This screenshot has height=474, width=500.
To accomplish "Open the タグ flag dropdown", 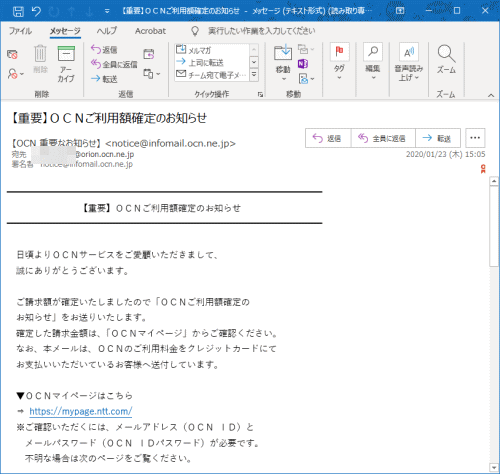I will pyautogui.click(x=339, y=62).
